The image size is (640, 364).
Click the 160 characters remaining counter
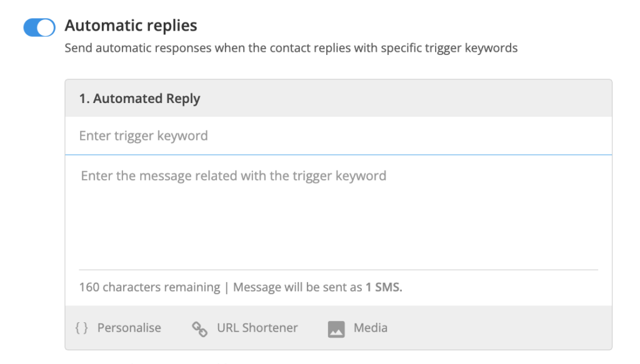[149, 287]
